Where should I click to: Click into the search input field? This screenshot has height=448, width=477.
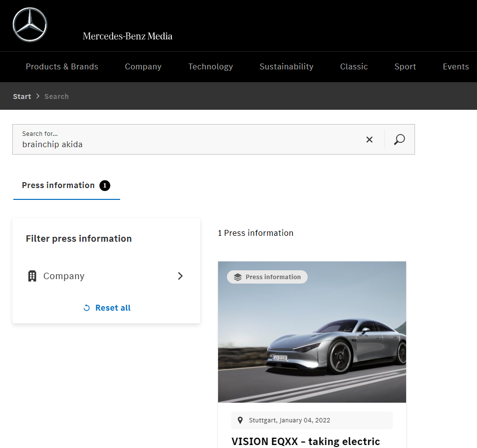point(187,144)
